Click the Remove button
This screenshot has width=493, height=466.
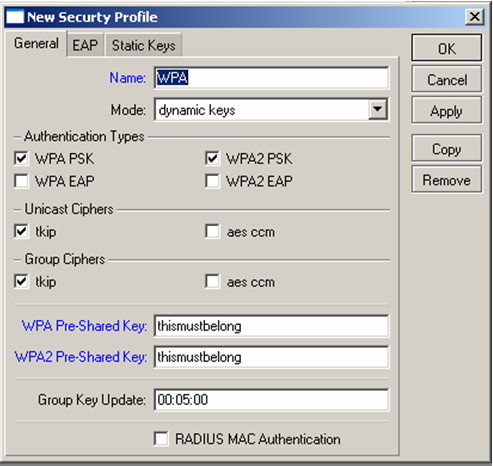click(447, 180)
